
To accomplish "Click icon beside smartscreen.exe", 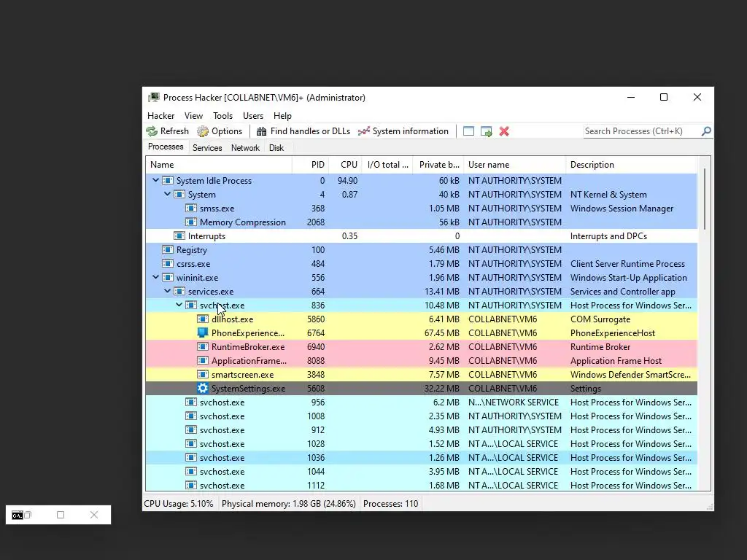I will 203,374.
